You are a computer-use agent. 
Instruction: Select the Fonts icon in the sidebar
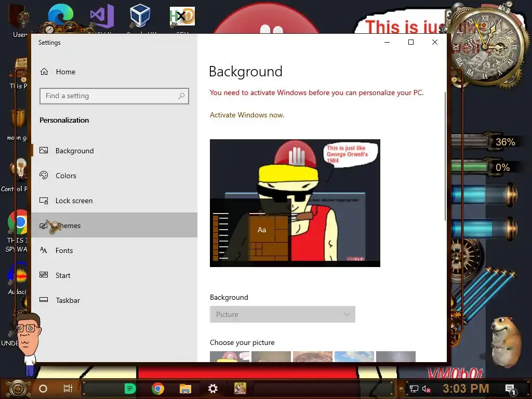44,250
